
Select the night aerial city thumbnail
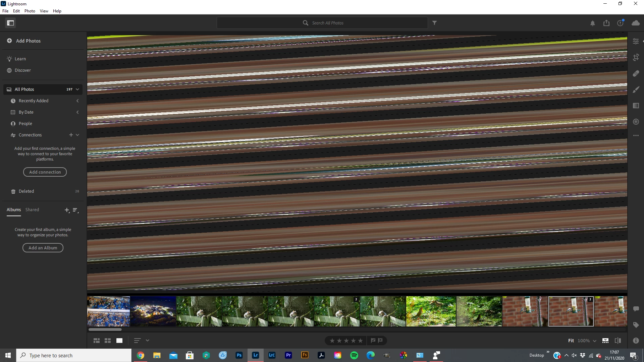click(153, 311)
